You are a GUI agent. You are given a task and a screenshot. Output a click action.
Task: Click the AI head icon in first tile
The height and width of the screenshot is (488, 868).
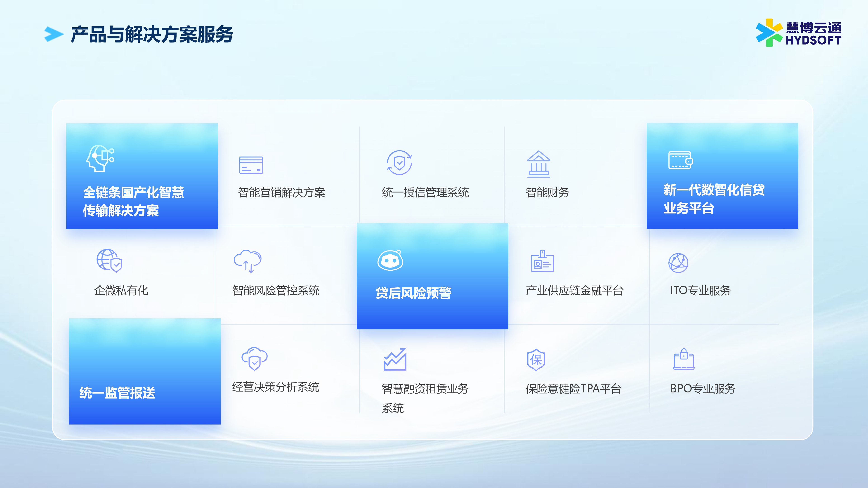pyautogui.click(x=100, y=158)
